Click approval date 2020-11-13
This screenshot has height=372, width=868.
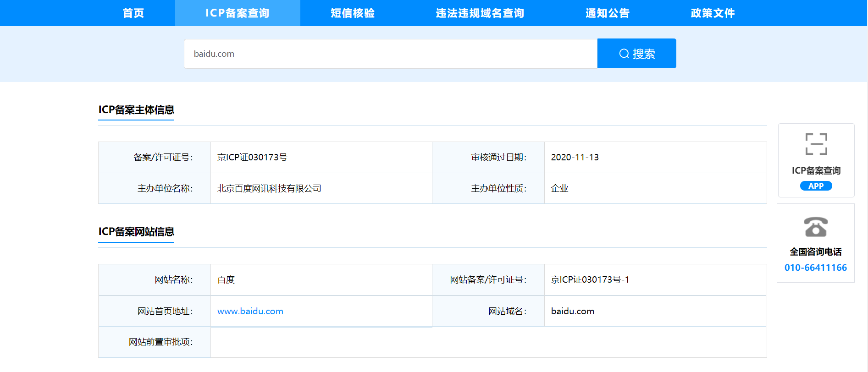(575, 157)
